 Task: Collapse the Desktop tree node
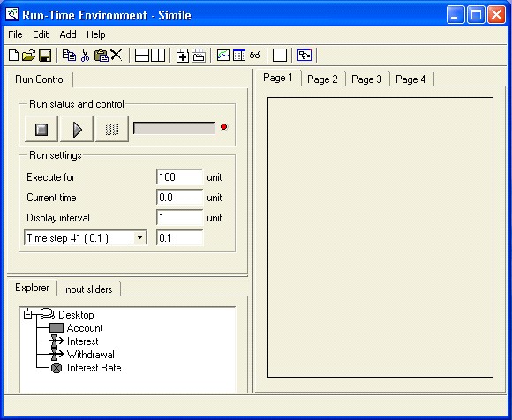tap(27, 314)
